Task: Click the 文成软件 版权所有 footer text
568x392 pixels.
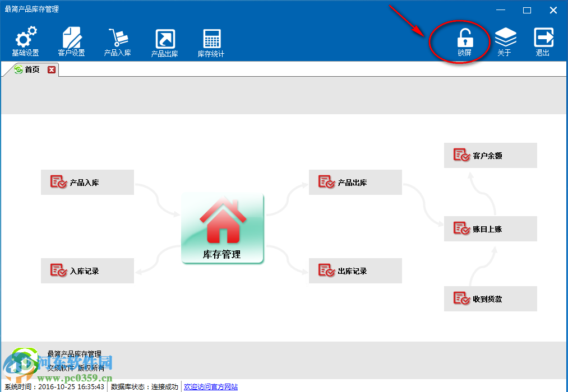Action: 76,368
